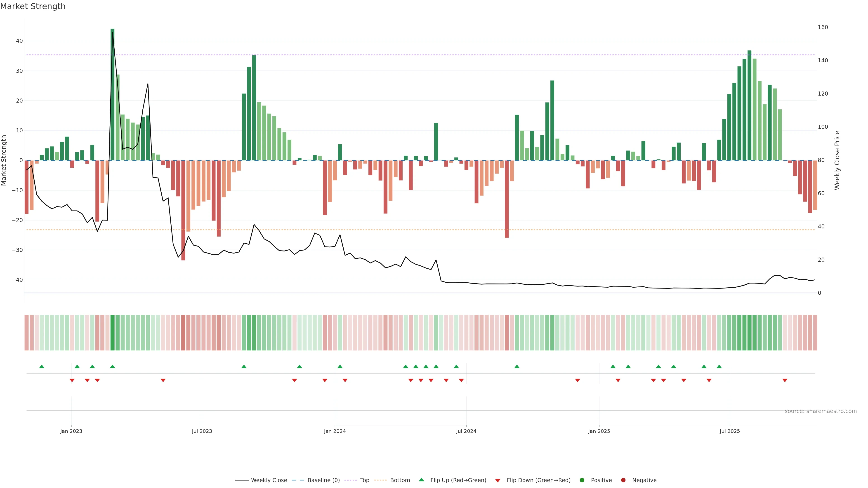Click the Jan 2024 x-axis label
This screenshot has width=868, height=488.
(x=335, y=431)
